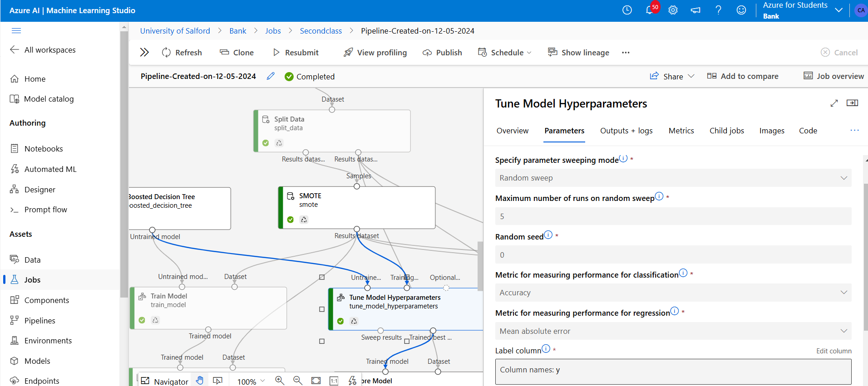
Task: Resubmit the pipeline
Action: coord(296,53)
